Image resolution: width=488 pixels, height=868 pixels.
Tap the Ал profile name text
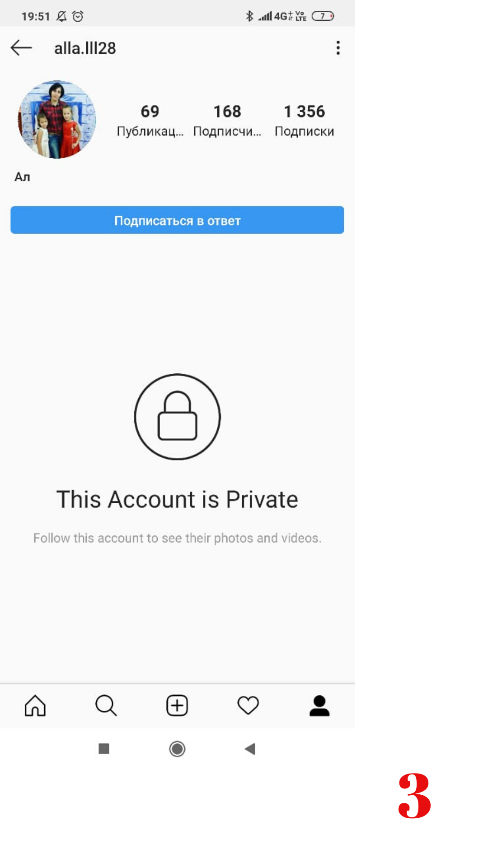[22, 177]
